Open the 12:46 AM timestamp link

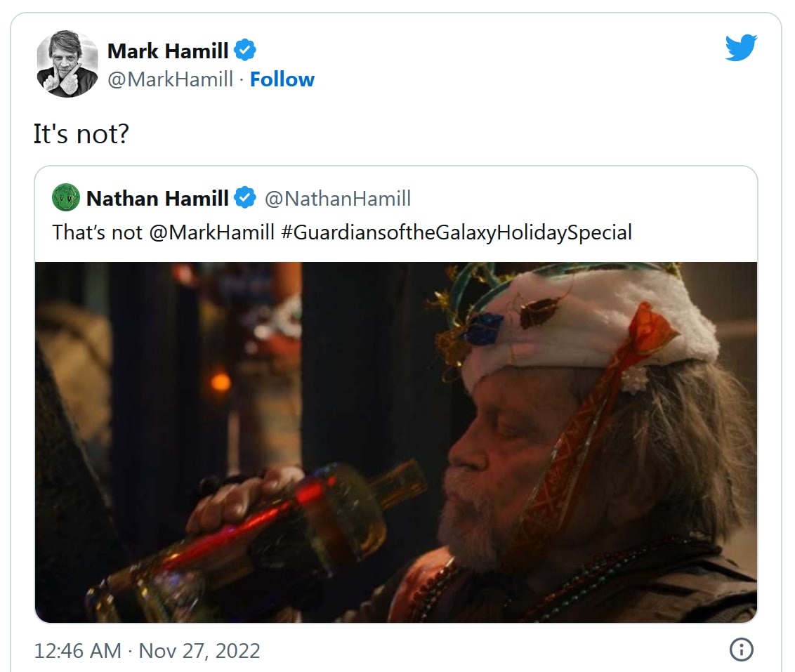tap(77, 650)
